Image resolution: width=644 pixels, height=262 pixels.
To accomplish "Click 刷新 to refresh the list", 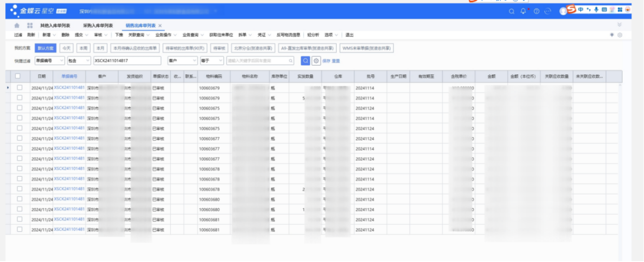I will (x=31, y=35).
